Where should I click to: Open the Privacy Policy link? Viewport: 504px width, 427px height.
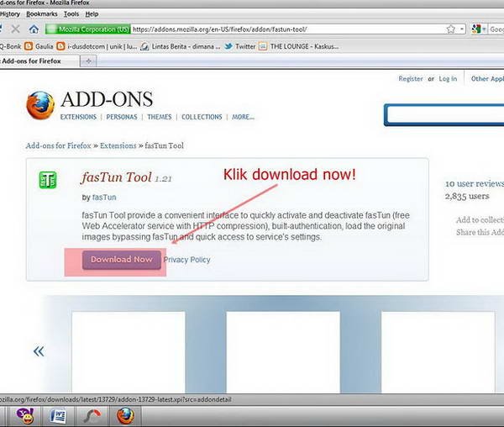coord(186,260)
